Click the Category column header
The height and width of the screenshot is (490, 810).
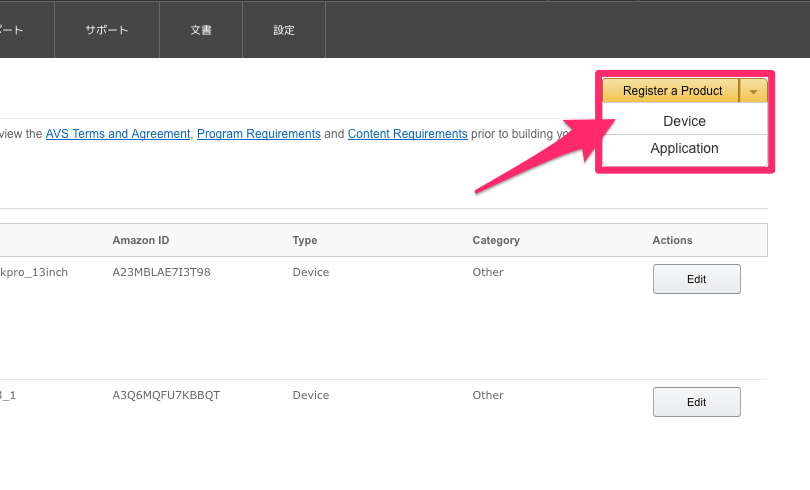[x=496, y=240]
